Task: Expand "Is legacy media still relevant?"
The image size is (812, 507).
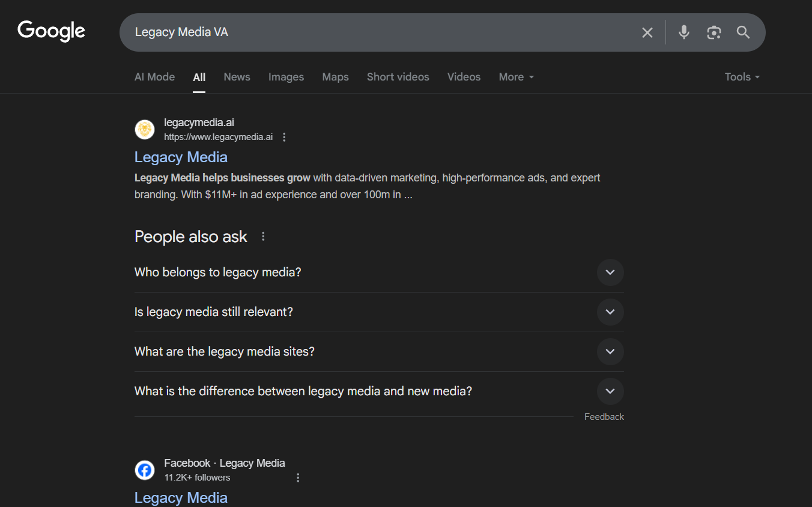Action: tap(379, 312)
